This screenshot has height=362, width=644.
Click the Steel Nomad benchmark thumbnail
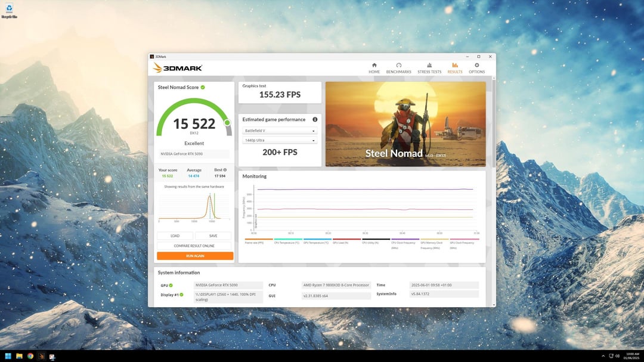click(405, 124)
